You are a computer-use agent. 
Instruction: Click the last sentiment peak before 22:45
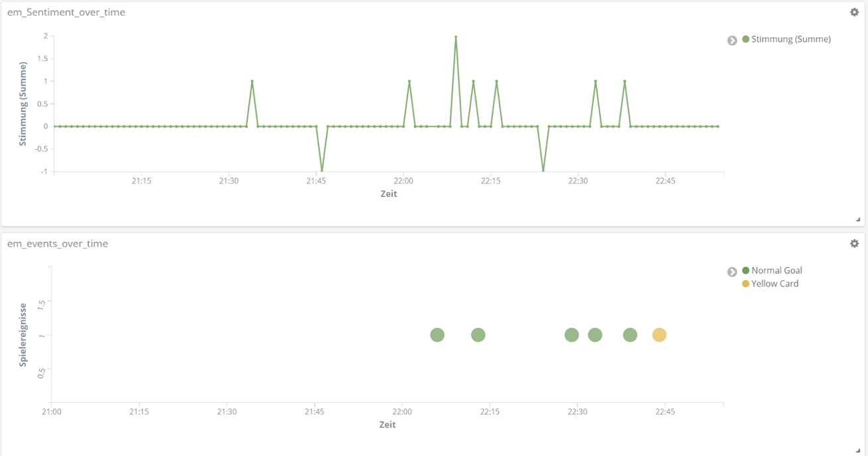(624, 82)
